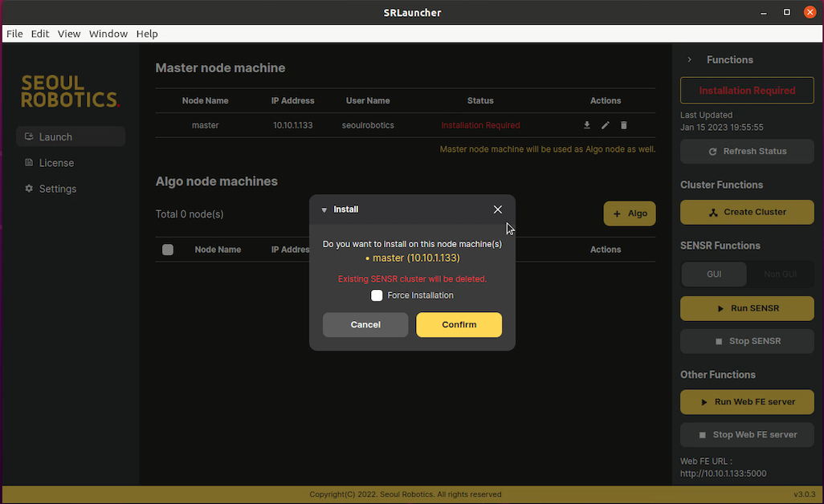Image resolution: width=824 pixels, height=504 pixels.
Task: Open the File menu
Action: click(14, 34)
